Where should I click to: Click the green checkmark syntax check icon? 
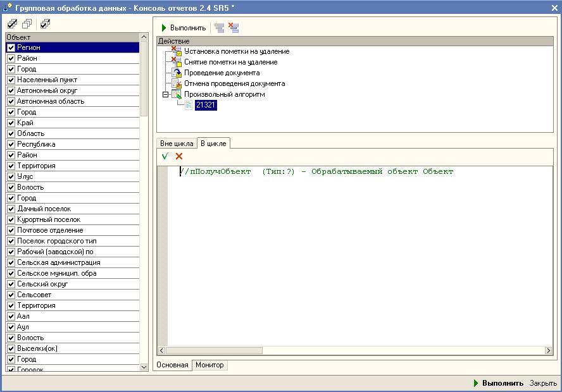pyautogui.click(x=165, y=156)
